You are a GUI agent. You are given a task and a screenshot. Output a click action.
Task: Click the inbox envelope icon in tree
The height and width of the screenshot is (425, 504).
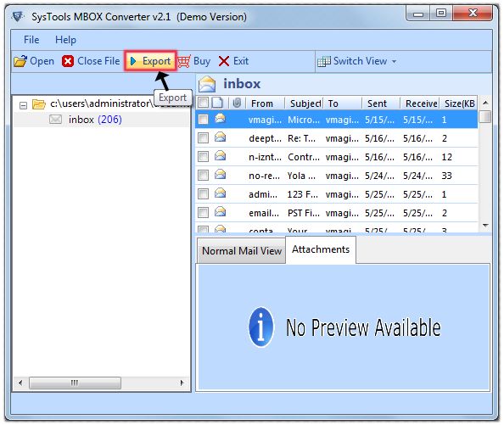[x=56, y=120]
